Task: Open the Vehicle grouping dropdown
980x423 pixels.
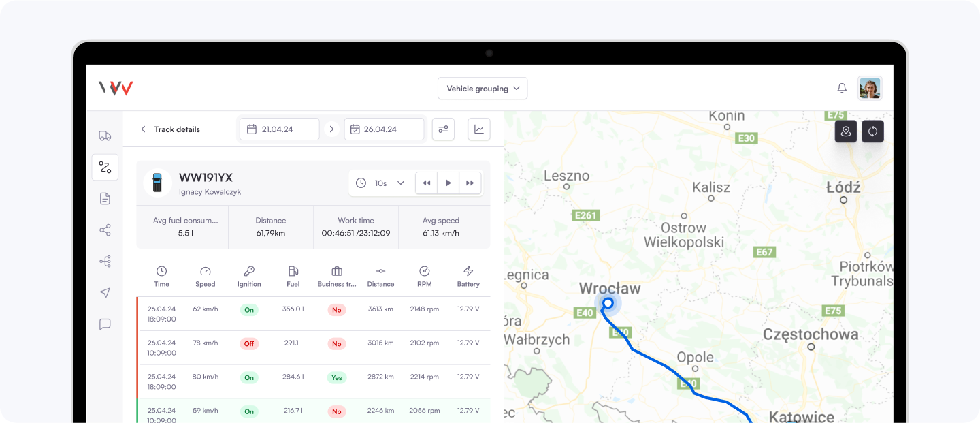Action: tap(483, 89)
